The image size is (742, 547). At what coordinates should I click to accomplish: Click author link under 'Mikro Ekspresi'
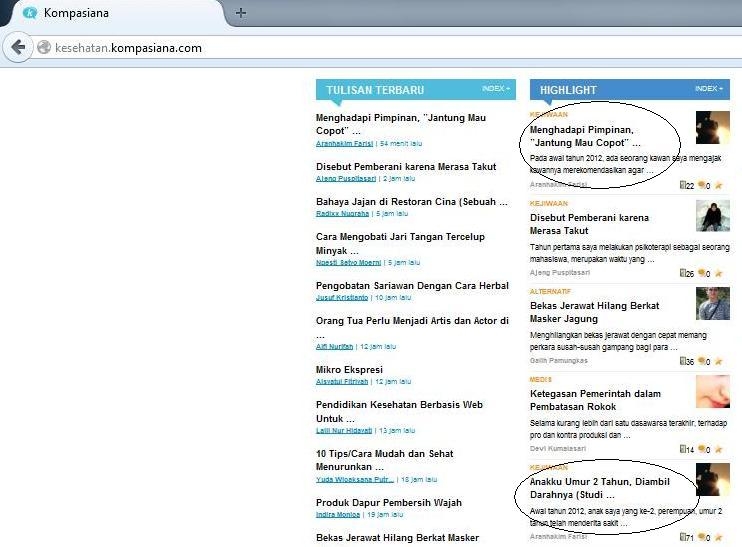coord(342,381)
